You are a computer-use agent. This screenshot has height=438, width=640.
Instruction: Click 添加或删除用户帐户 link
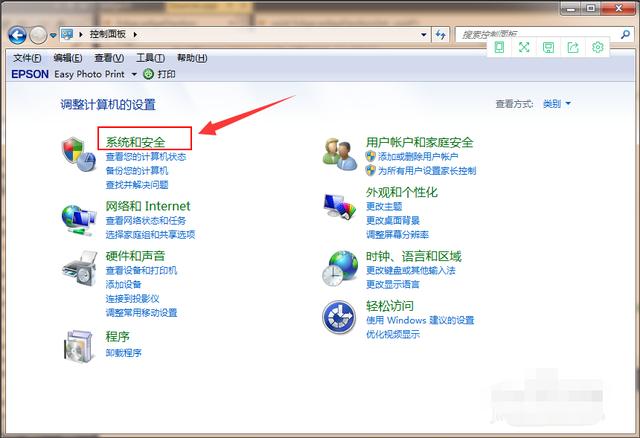418,156
